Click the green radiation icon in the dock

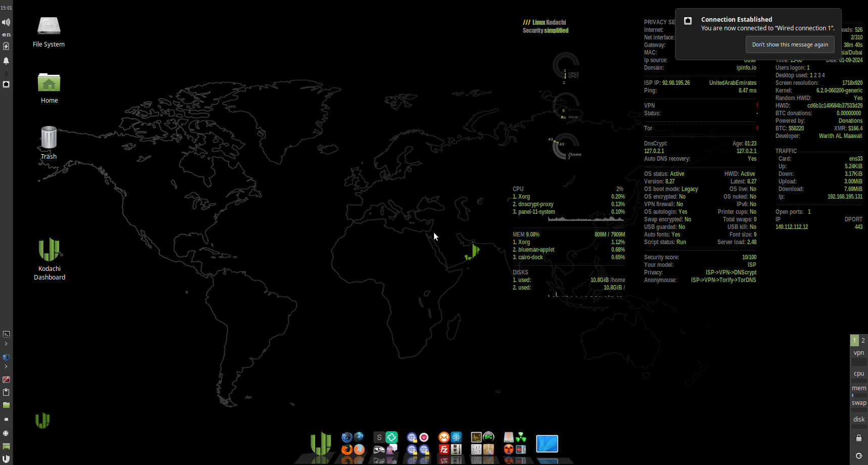tap(521, 437)
